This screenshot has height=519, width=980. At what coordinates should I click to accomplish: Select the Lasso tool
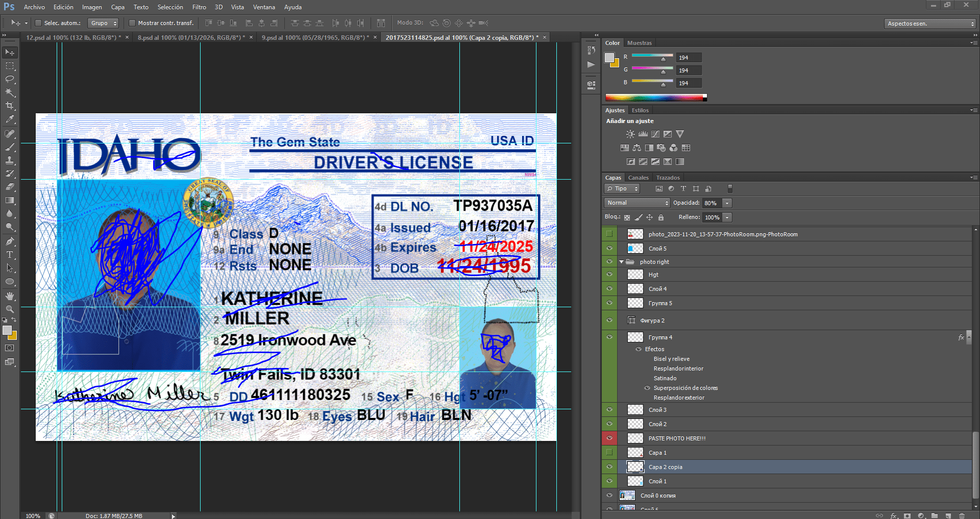pyautogui.click(x=10, y=79)
